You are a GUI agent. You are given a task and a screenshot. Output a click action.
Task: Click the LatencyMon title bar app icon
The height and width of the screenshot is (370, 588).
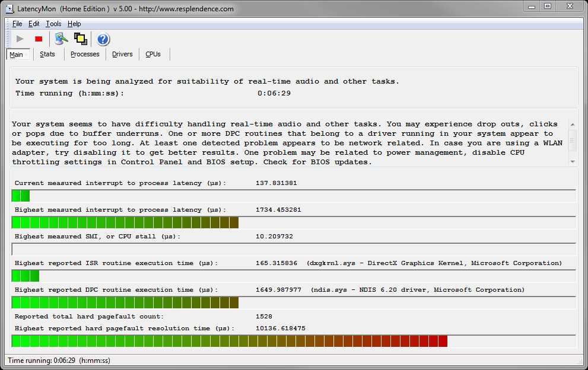(x=9, y=8)
